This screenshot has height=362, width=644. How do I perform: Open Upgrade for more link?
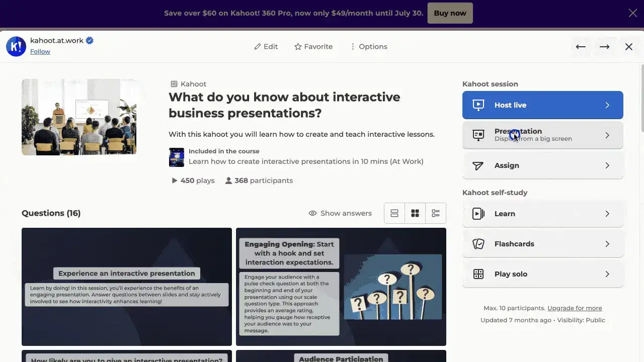(x=575, y=308)
